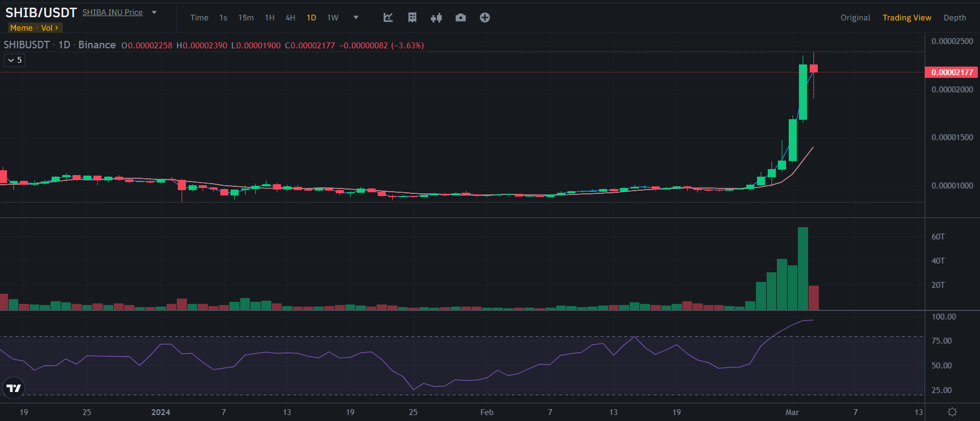Click the TradingView logo badge
The image size is (980, 421).
[13, 388]
